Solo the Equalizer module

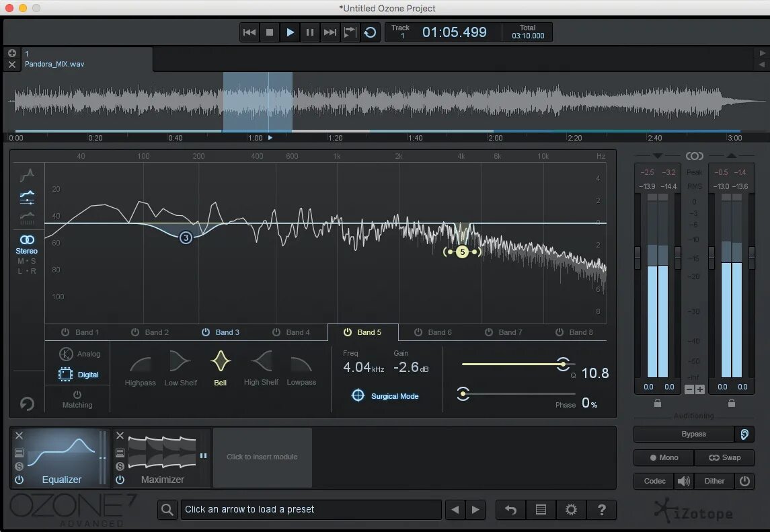pos(19,466)
